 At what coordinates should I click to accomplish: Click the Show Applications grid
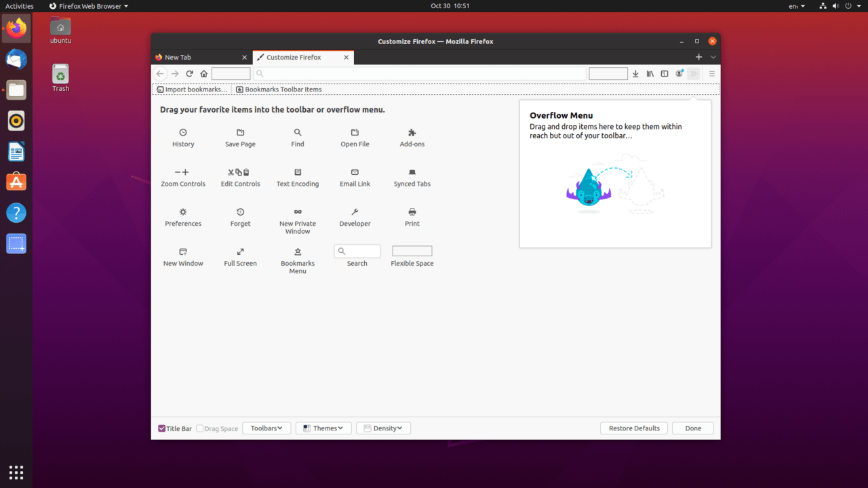coord(16,472)
